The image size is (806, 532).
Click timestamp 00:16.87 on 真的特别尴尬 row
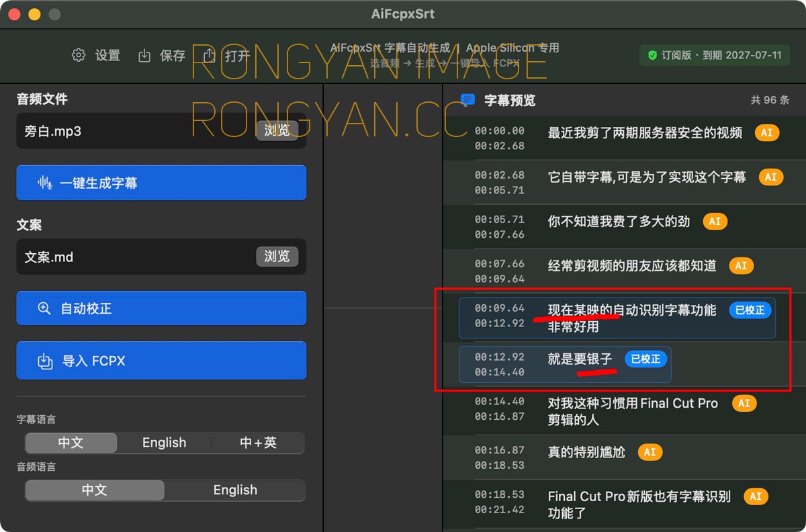[x=500, y=450]
